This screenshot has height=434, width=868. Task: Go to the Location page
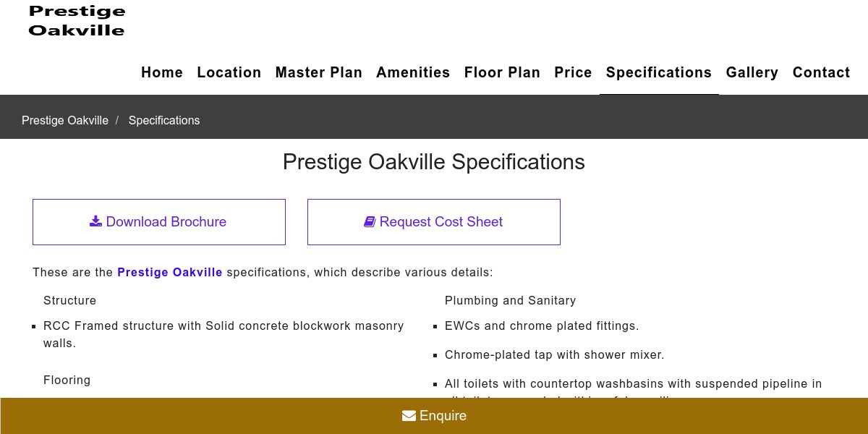[229, 72]
